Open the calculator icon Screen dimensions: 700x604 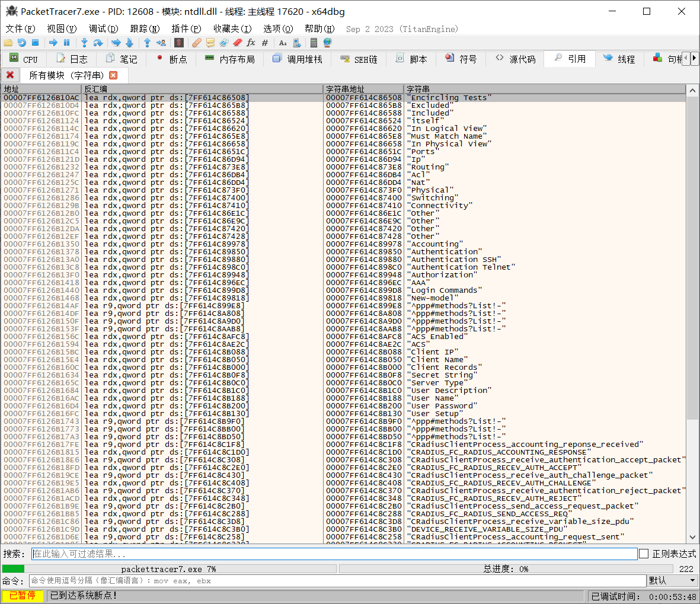click(314, 43)
